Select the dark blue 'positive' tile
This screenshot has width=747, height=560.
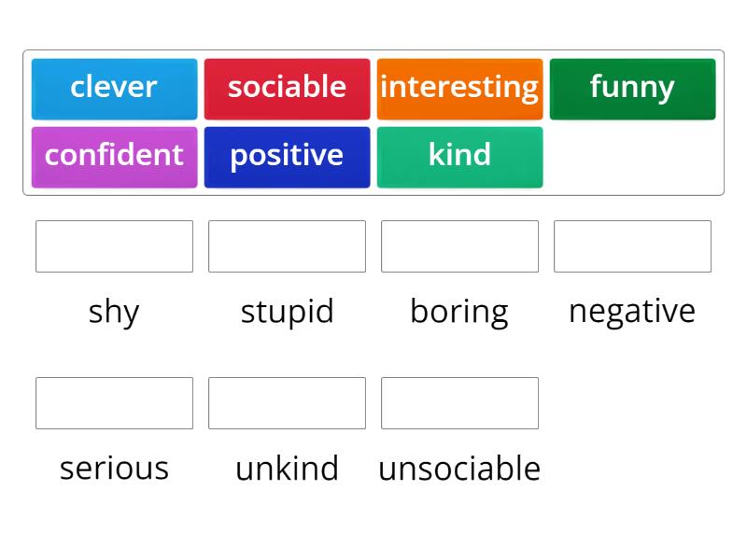click(287, 156)
